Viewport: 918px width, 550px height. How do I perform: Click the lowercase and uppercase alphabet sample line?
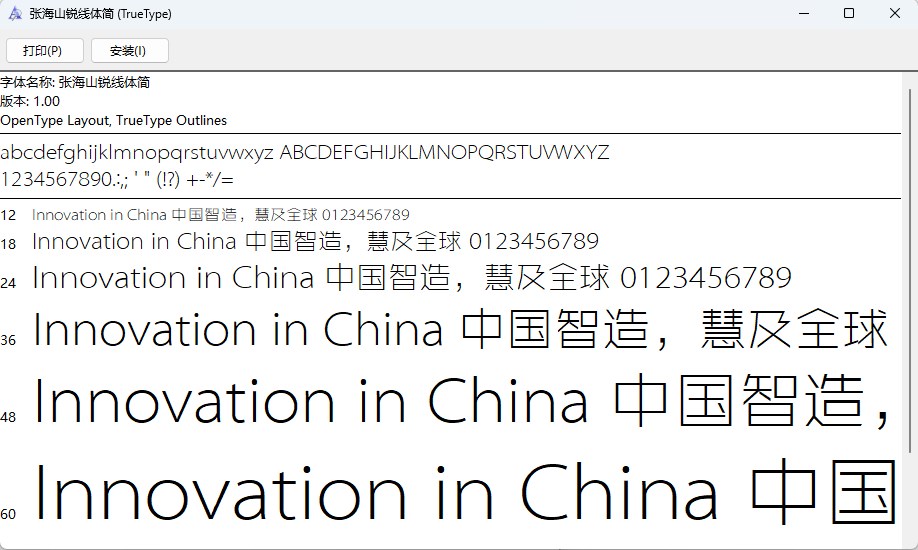tap(304, 153)
